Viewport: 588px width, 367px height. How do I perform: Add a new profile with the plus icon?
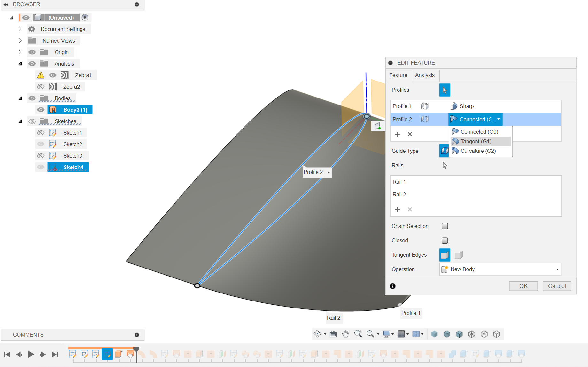point(397,134)
